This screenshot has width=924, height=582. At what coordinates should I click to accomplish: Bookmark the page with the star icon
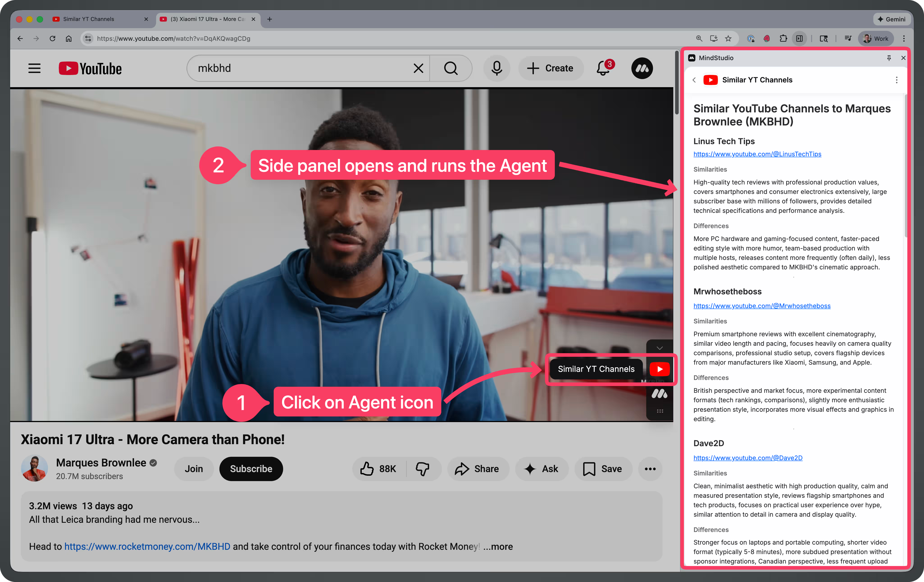click(728, 38)
